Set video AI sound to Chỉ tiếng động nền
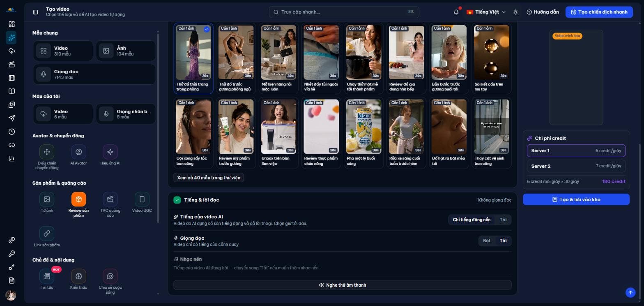644x306 pixels. tap(471, 220)
